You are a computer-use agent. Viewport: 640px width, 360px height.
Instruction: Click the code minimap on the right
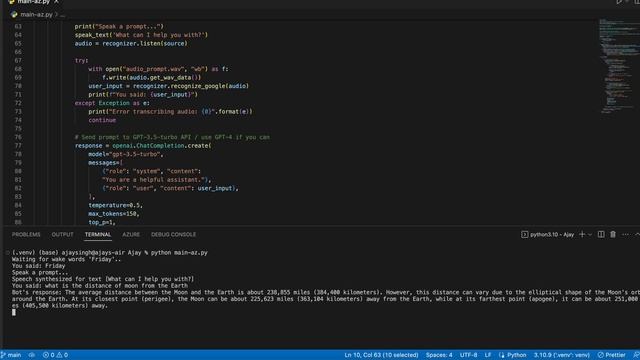[x=618, y=65]
